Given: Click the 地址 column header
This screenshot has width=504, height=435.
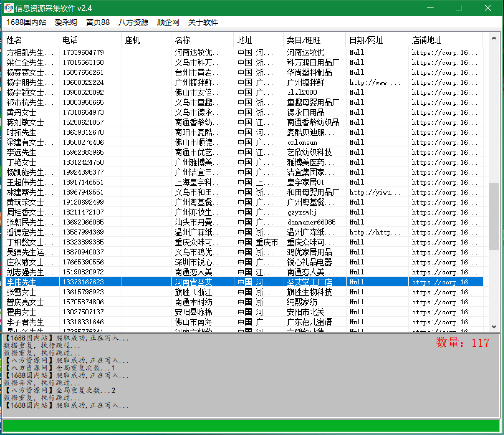Looking at the screenshot, I should click(258, 40).
